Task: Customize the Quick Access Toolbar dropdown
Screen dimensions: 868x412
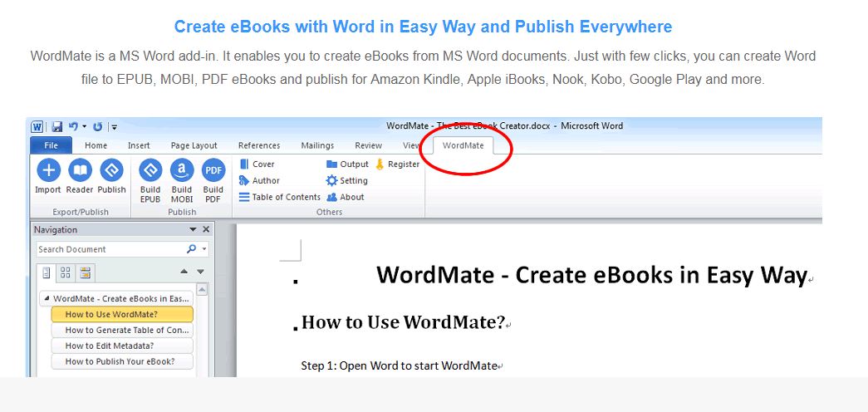Action: [x=114, y=127]
